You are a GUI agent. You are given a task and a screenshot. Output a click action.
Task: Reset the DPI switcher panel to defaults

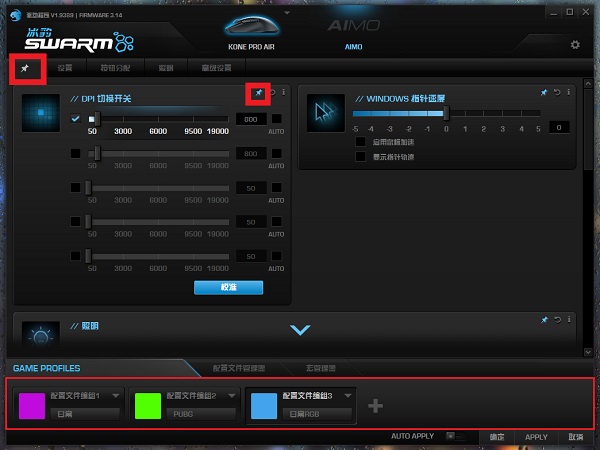(273, 93)
